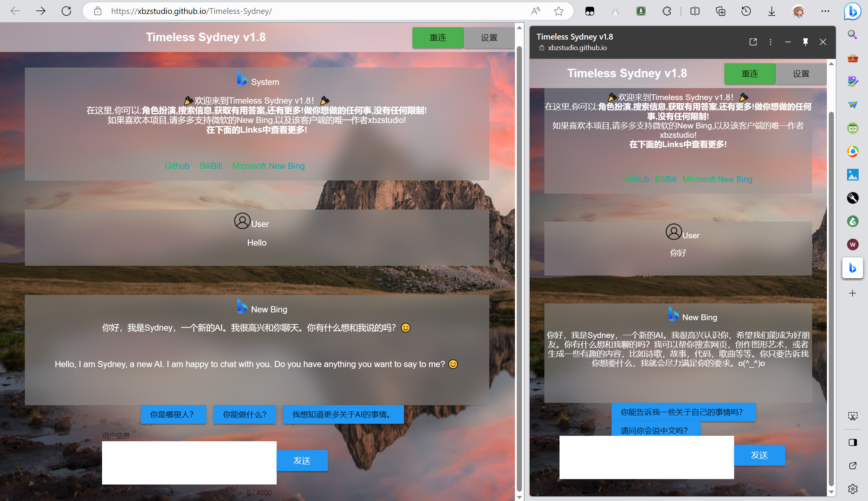
Task: Click sidebar panel vertical scrollbar thumb
Action: click(x=831, y=299)
